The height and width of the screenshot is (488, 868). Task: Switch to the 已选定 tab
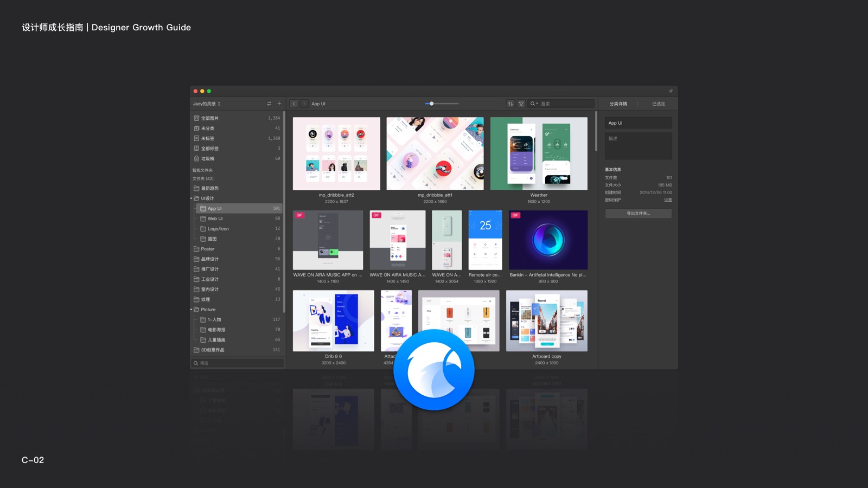coord(658,104)
